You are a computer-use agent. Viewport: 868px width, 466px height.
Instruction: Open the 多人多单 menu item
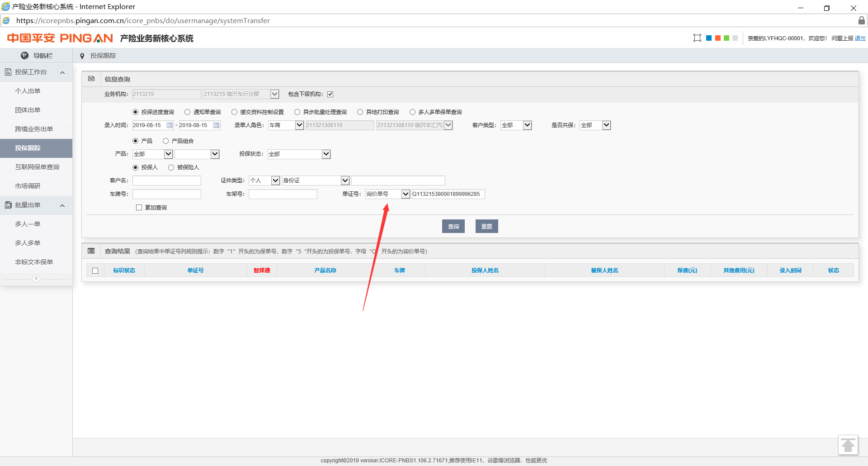tap(36, 243)
